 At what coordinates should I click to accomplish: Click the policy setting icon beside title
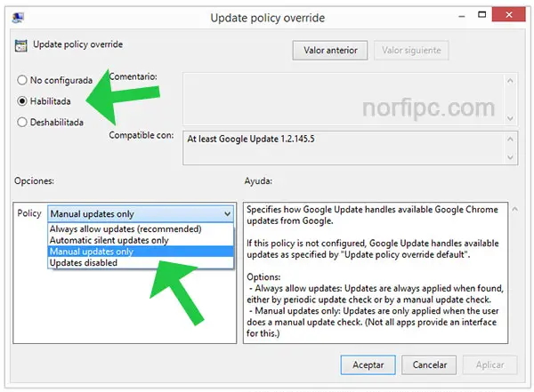point(20,45)
